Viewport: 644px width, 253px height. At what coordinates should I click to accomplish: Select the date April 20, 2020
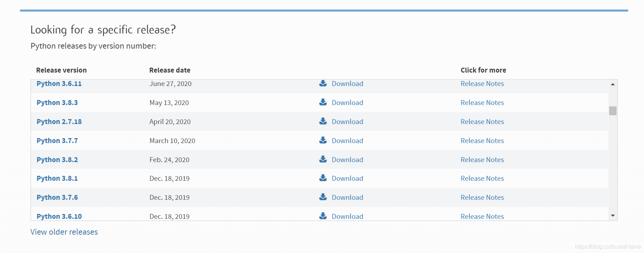point(170,122)
